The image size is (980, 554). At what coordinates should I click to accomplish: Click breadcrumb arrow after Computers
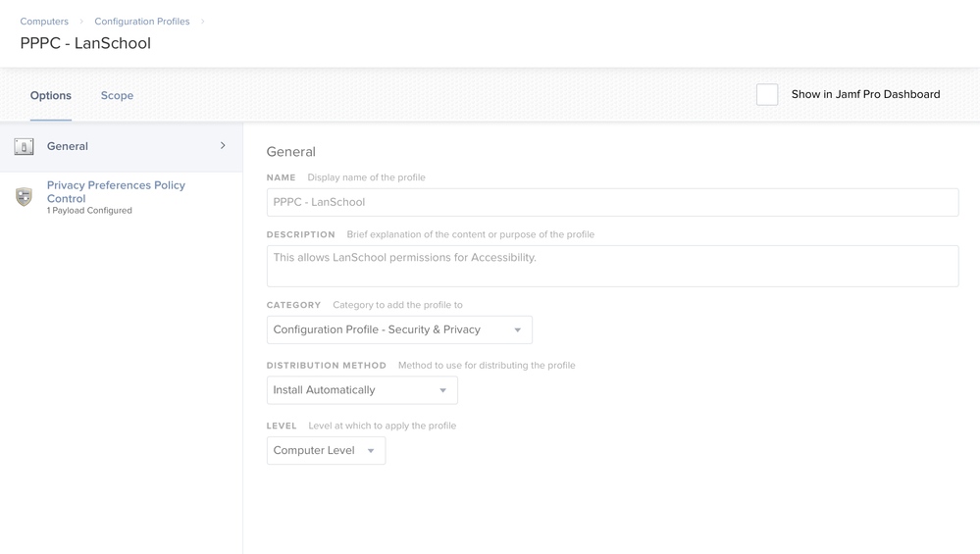[x=81, y=22]
